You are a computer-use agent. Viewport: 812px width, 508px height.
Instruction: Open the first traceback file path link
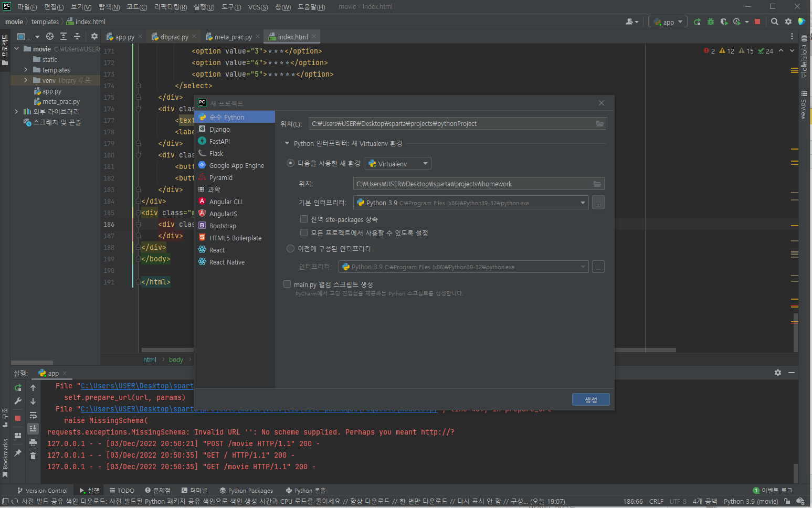tap(137, 386)
